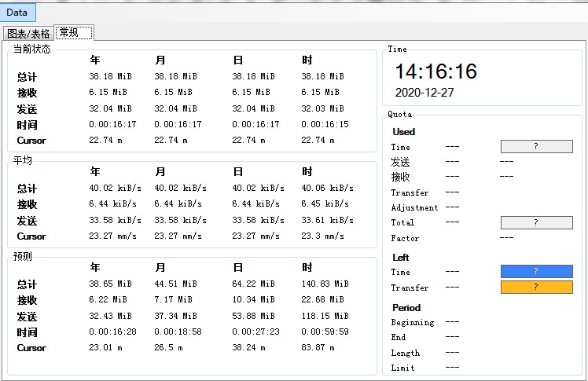Click the Quota group label

pos(399,115)
